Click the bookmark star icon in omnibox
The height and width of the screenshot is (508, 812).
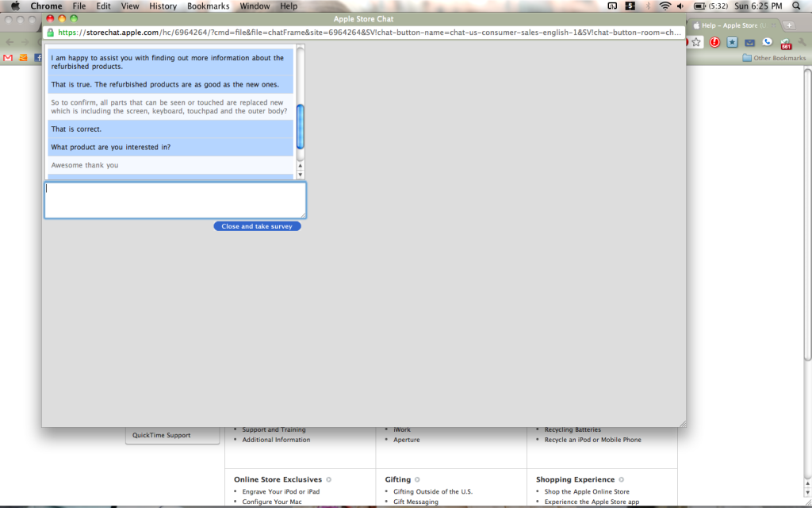pyautogui.click(x=696, y=43)
